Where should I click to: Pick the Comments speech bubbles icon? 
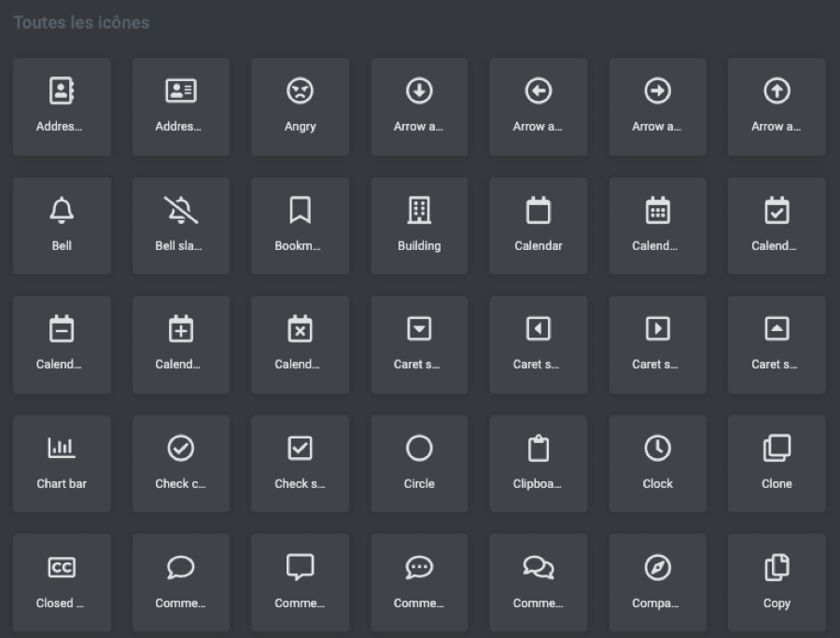click(539, 582)
